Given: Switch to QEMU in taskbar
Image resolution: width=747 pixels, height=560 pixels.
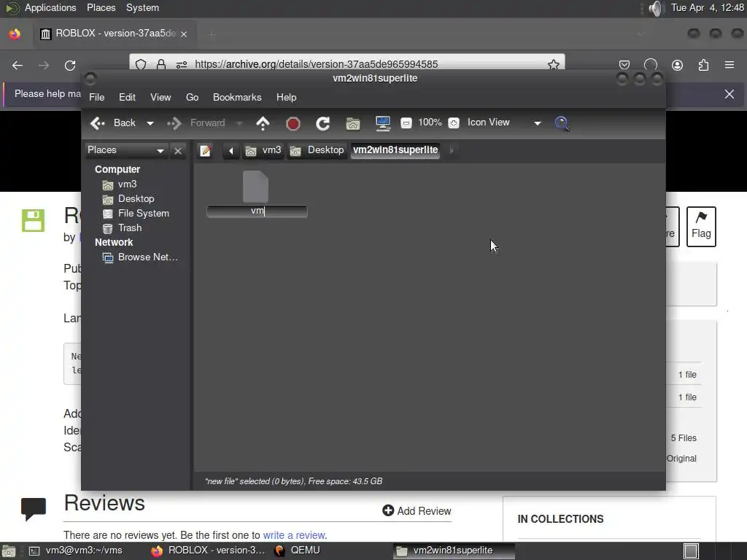Looking at the screenshot, I should (298, 551).
